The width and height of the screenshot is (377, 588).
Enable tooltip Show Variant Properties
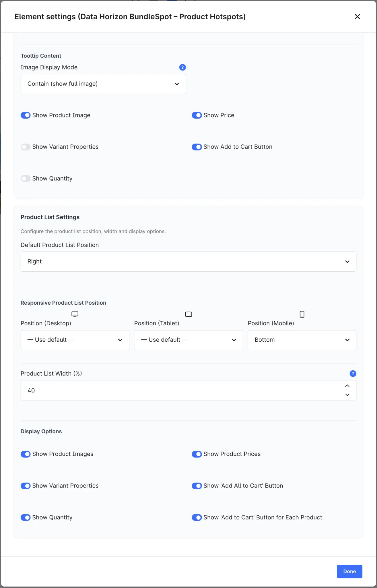(x=26, y=147)
